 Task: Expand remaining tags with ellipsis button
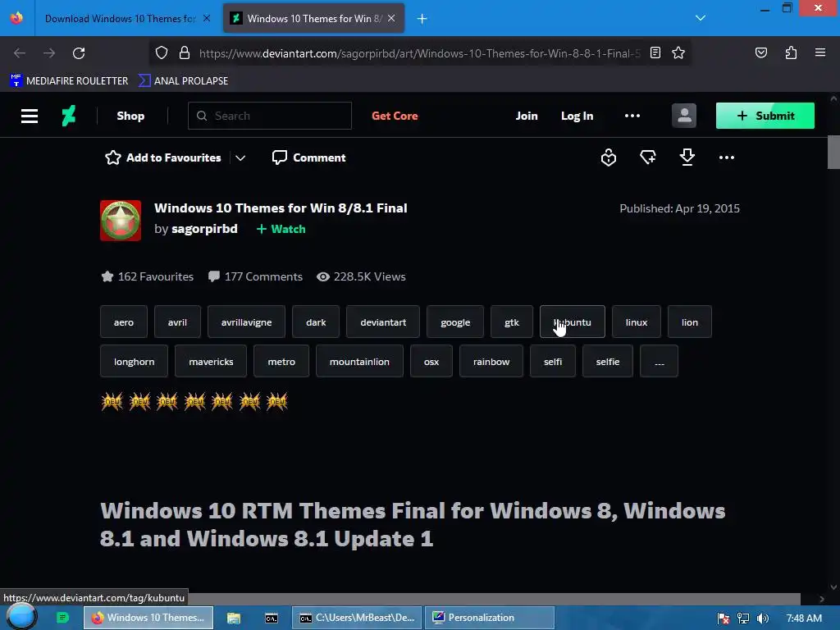click(659, 362)
